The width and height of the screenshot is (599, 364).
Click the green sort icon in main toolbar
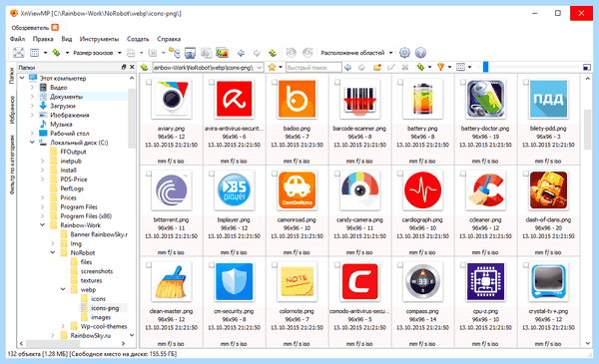[x=56, y=53]
